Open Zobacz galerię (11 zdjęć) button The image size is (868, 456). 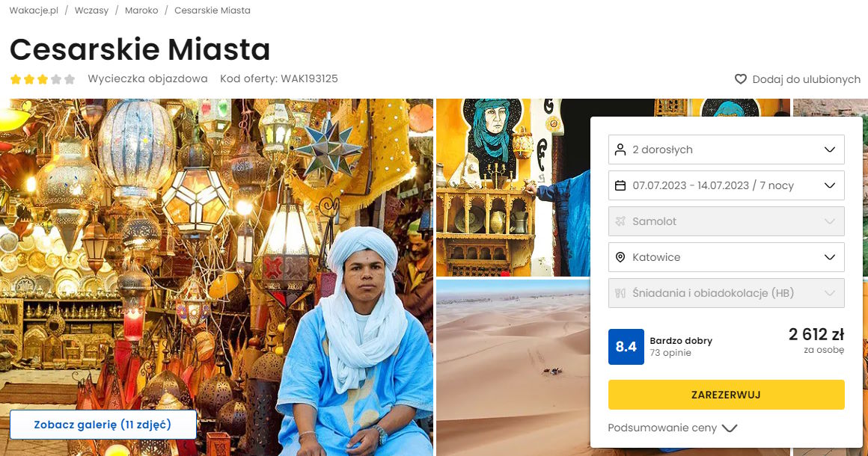tap(103, 425)
